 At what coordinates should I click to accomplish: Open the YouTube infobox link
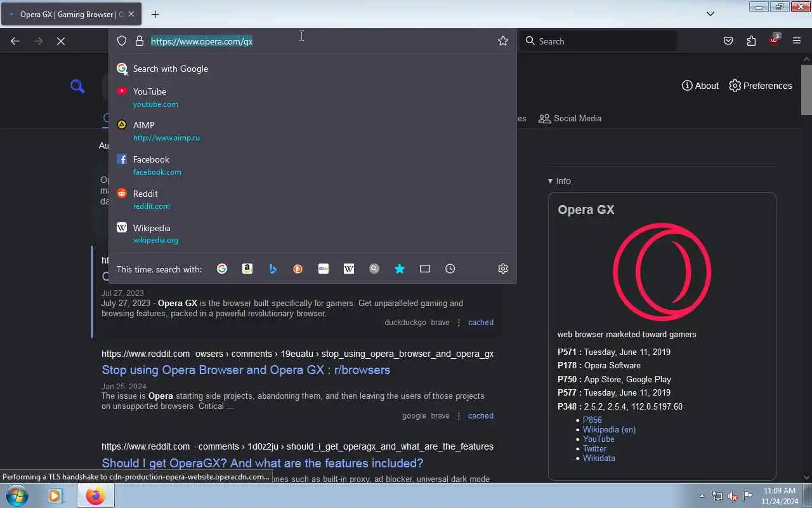599,439
